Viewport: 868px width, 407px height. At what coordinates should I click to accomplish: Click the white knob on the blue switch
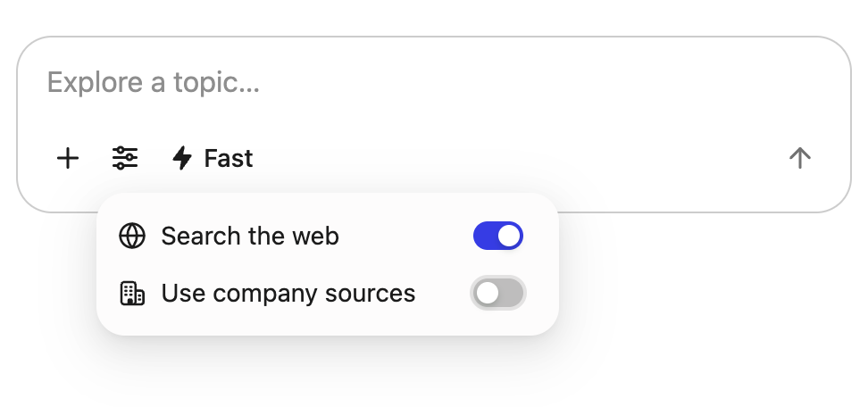click(x=509, y=237)
